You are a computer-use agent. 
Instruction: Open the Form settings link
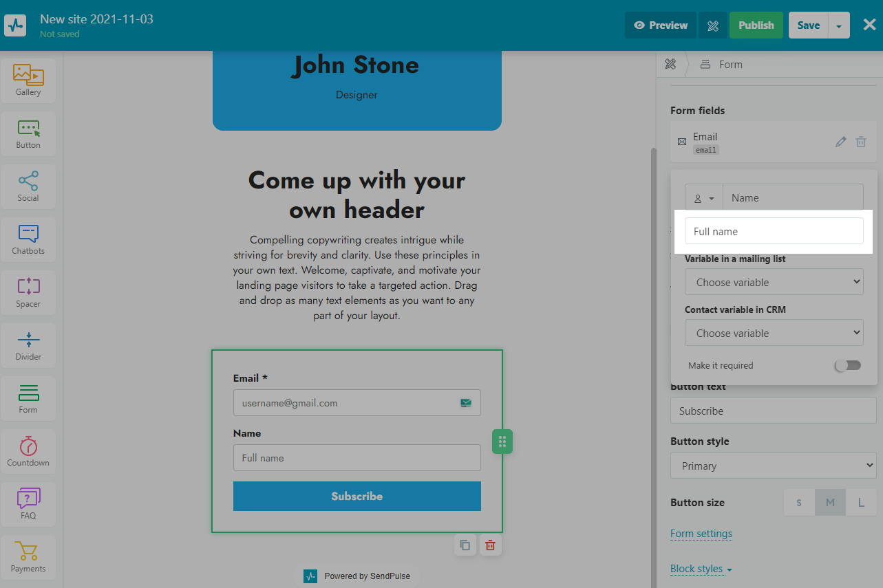[701, 534]
